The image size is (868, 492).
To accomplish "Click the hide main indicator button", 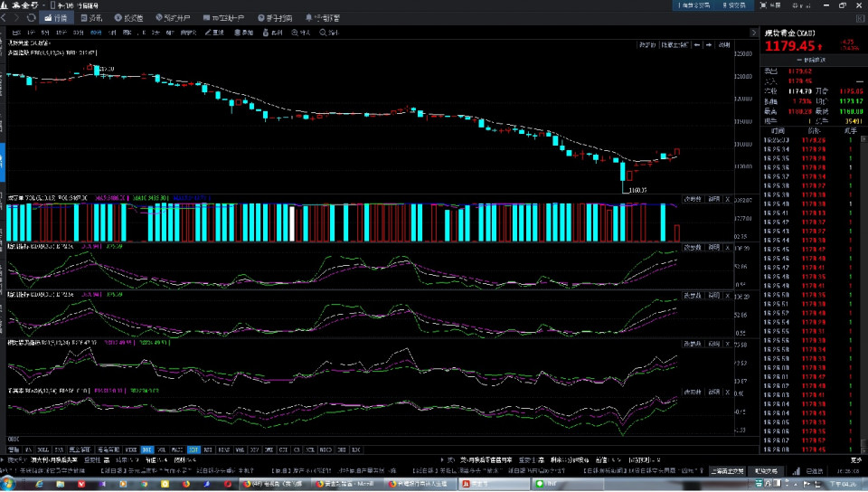I will (x=675, y=43).
